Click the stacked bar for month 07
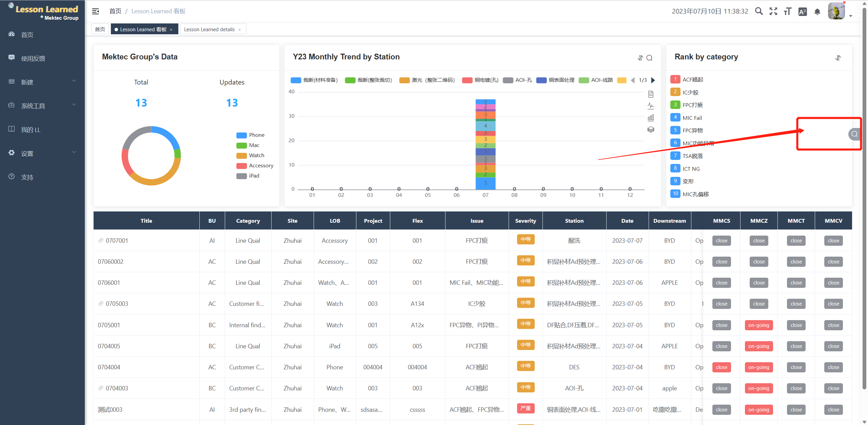Screen dimensions: 868x425 [486, 144]
